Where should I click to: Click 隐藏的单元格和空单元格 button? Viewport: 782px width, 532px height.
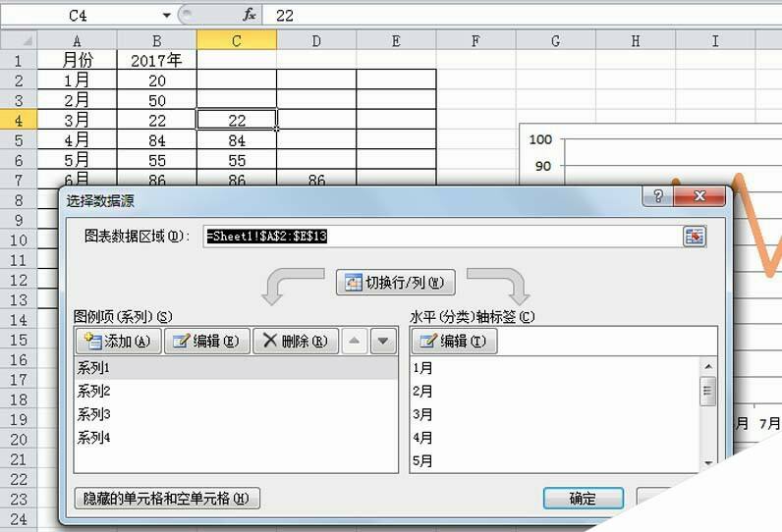tap(167, 498)
